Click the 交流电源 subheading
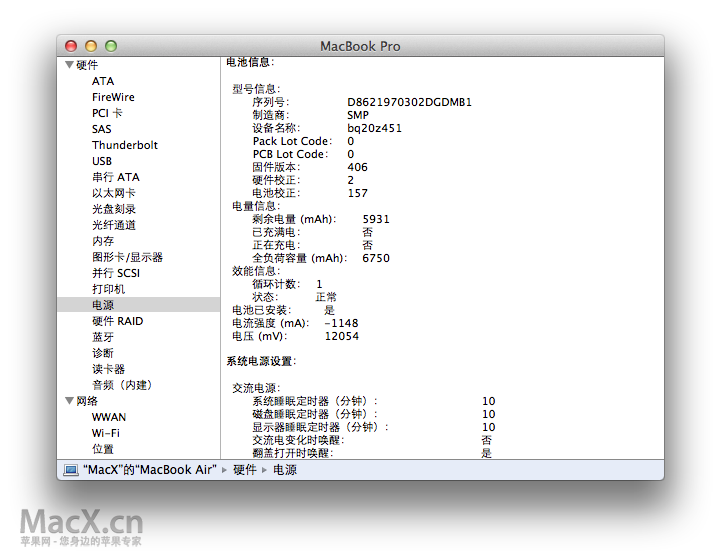Viewport: 721px width, 559px height. pyautogui.click(x=256, y=388)
